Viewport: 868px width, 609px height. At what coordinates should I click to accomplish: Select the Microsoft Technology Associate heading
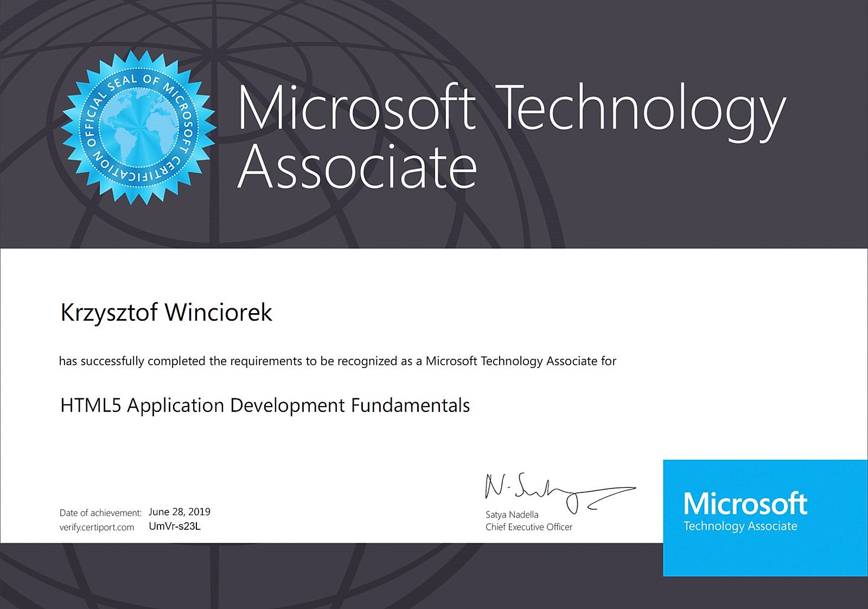click(512, 137)
